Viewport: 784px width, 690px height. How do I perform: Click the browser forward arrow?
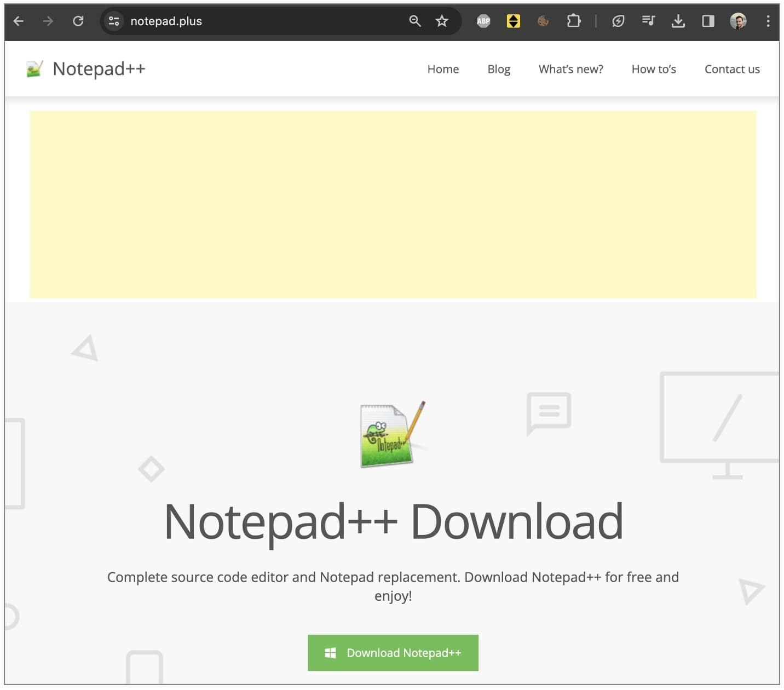(x=48, y=21)
